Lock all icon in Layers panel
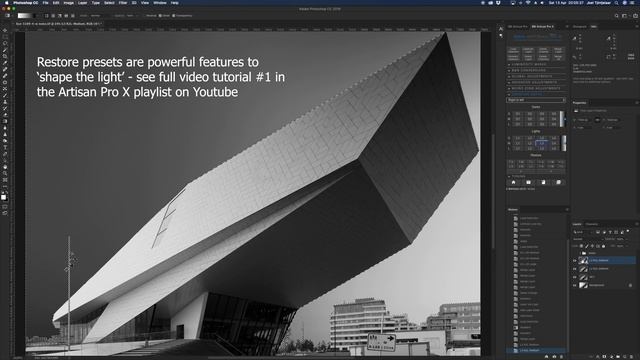Image resolution: width=640 pixels, height=360 pixels. pyautogui.click(x=603, y=246)
